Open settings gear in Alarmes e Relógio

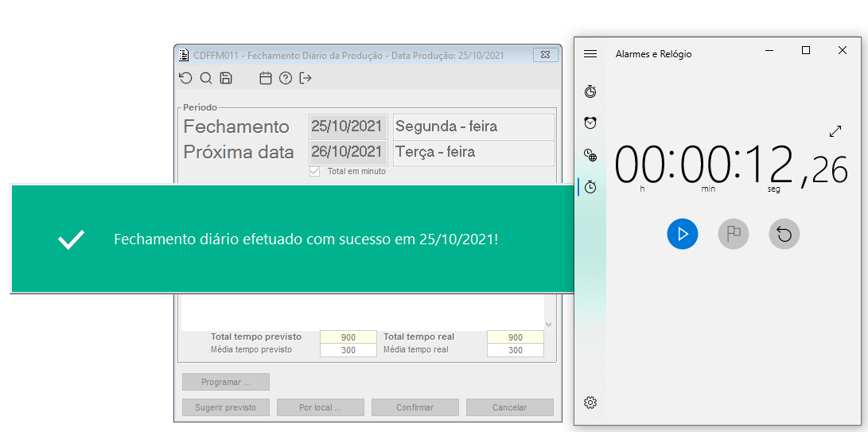click(x=590, y=403)
